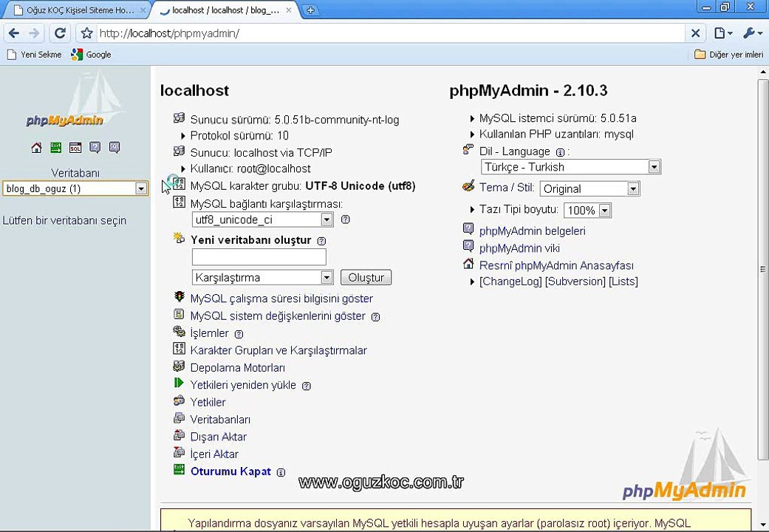Click the [Lists] link
This screenshot has width=769, height=532.
tap(623, 282)
